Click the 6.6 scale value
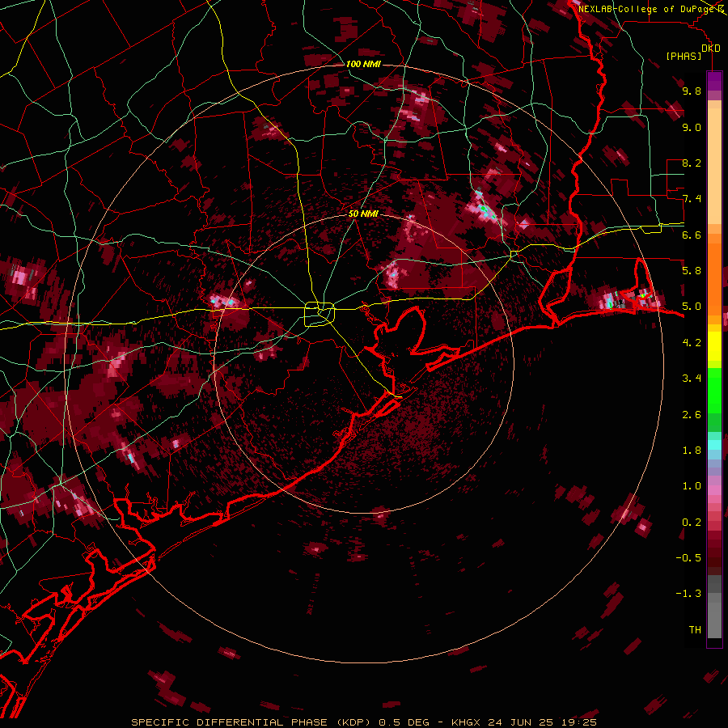 692,235
